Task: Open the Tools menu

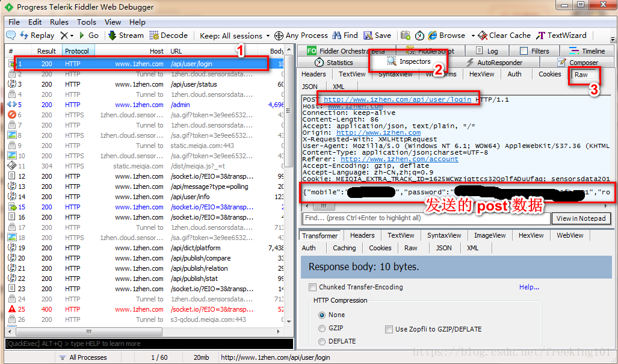Action: coord(87,22)
